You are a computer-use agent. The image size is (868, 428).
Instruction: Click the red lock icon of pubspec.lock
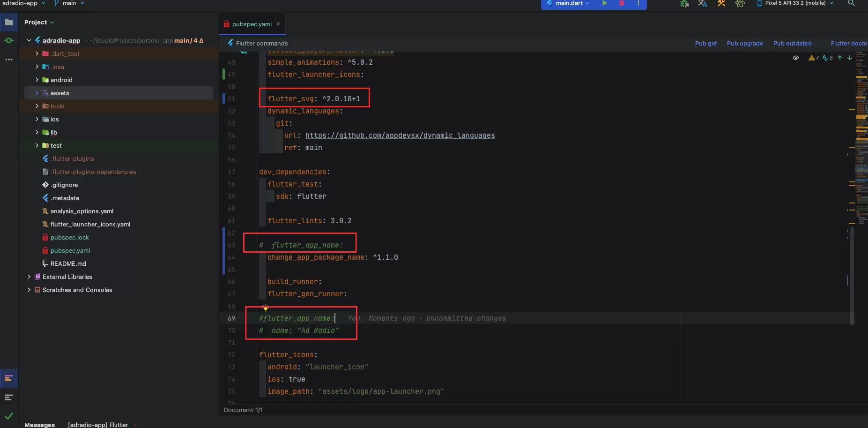[x=45, y=237]
